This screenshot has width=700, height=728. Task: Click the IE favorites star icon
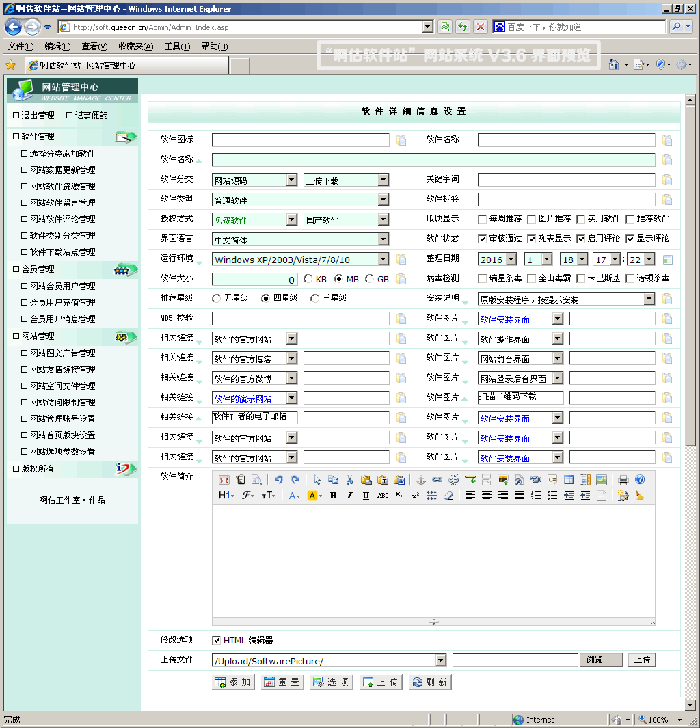tap(11, 65)
